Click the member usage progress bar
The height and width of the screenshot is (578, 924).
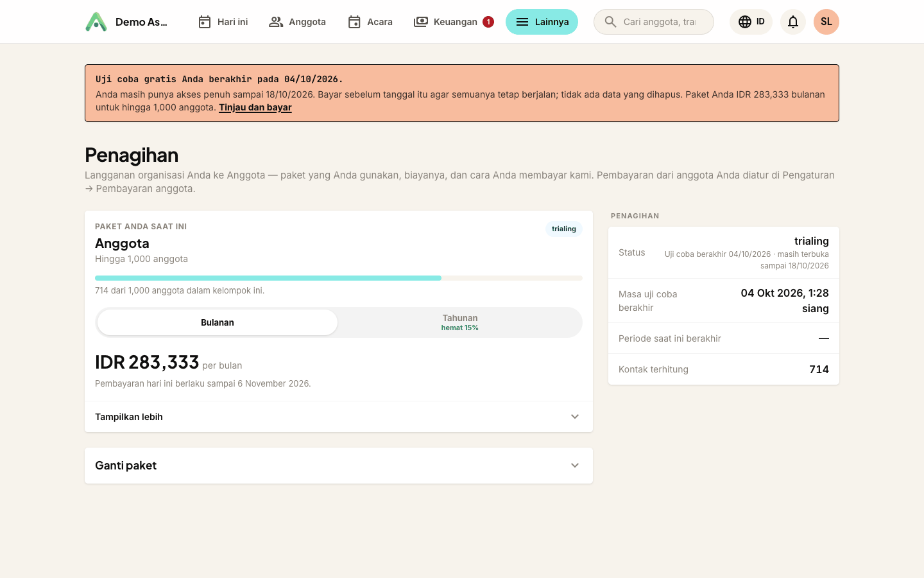pos(339,278)
